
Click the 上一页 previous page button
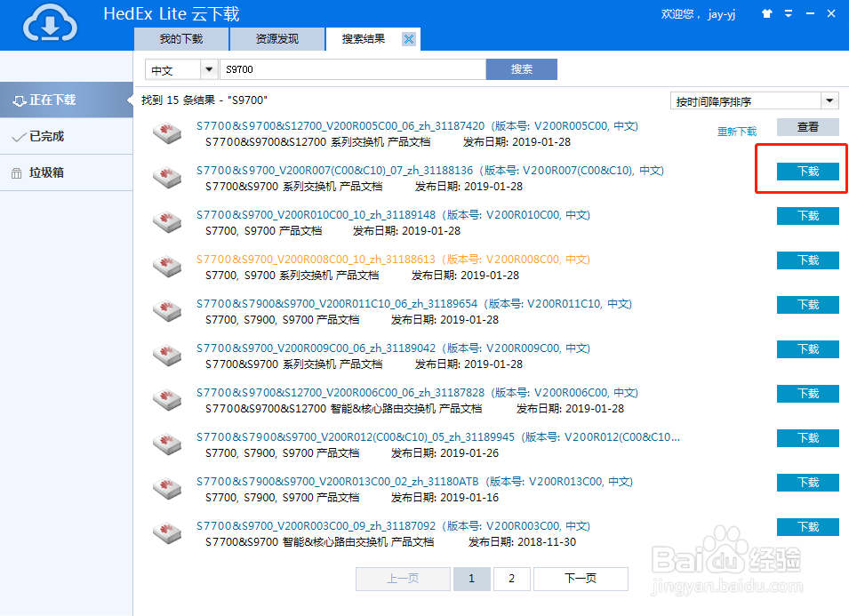[403, 579]
